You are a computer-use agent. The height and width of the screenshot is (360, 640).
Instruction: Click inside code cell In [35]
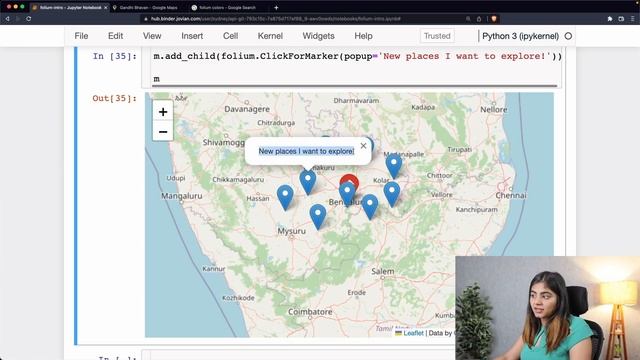(x=351, y=67)
